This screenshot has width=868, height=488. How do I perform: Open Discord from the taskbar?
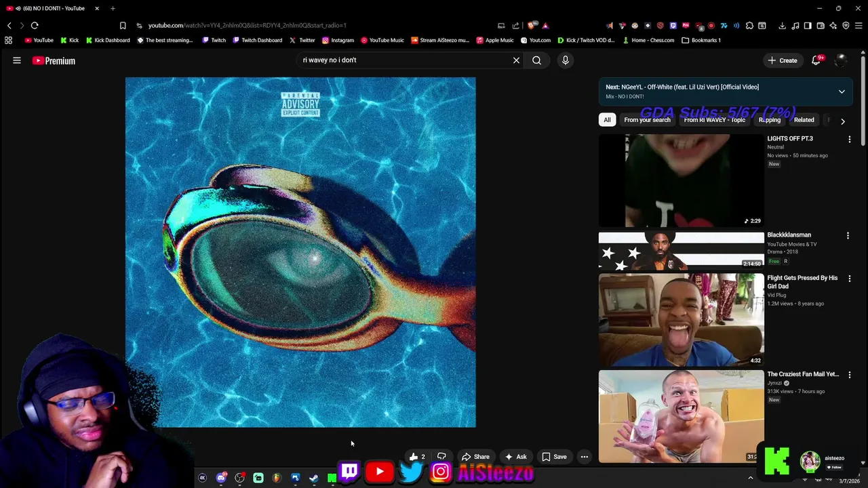coord(221,478)
